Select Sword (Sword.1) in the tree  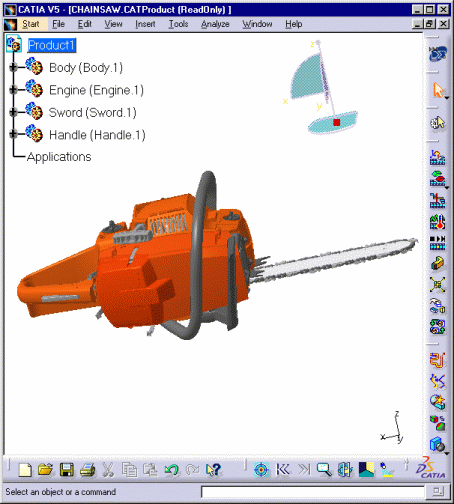(93, 113)
